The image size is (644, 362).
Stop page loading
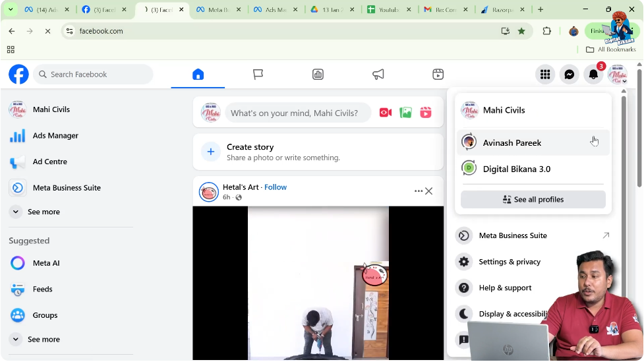pyautogui.click(x=47, y=31)
